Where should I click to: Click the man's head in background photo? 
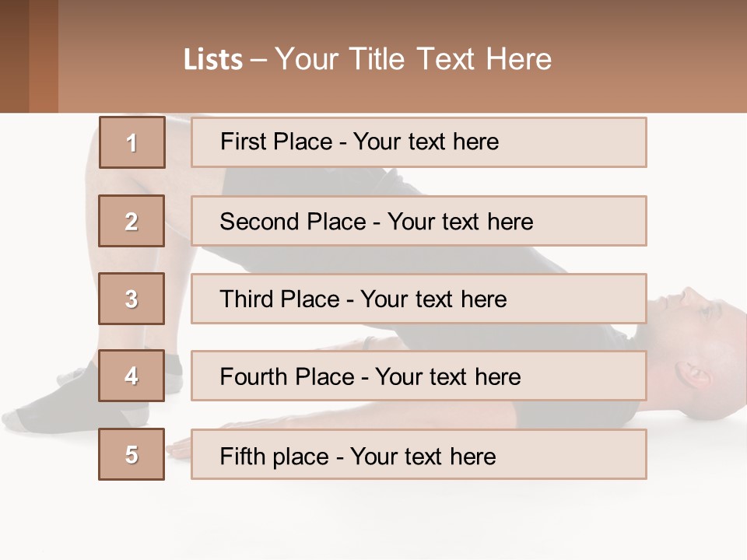click(x=700, y=342)
